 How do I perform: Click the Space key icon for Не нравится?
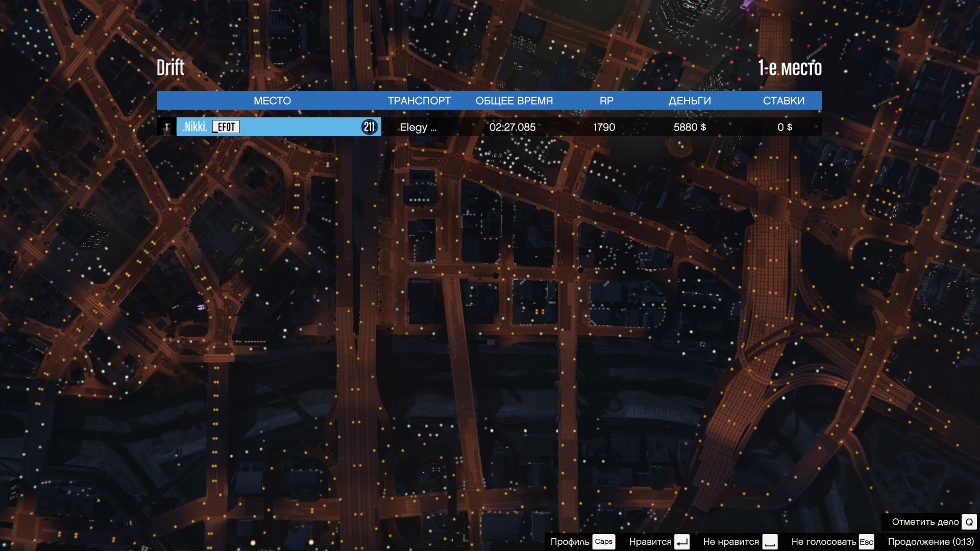[x=770, y=542]
